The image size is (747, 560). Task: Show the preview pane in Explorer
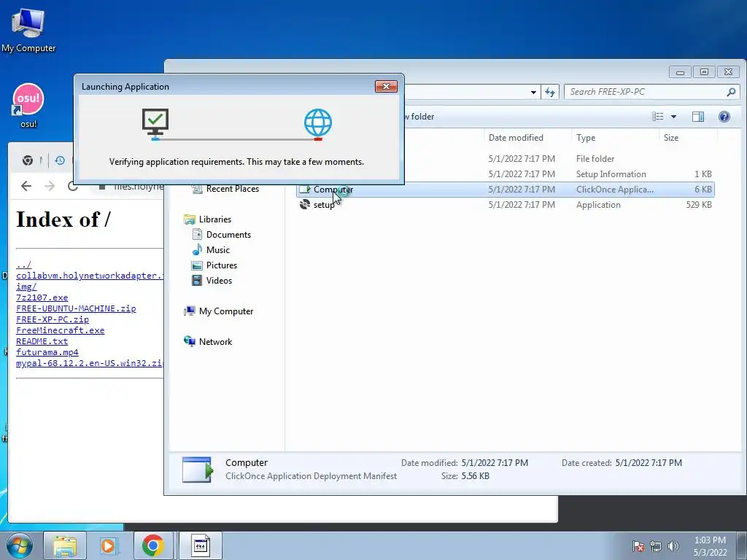tap(698, 117)
